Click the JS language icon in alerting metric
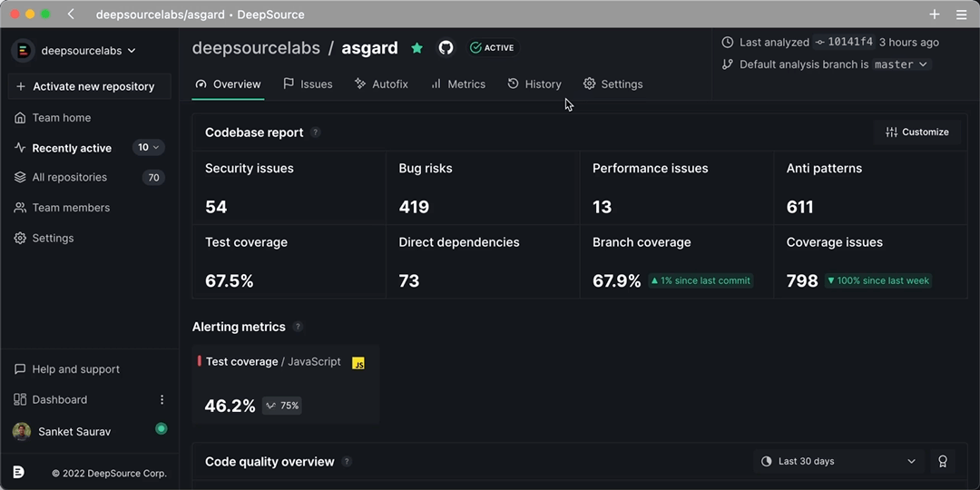The height and width of the screenshot is (490, 980). (358, 363)
